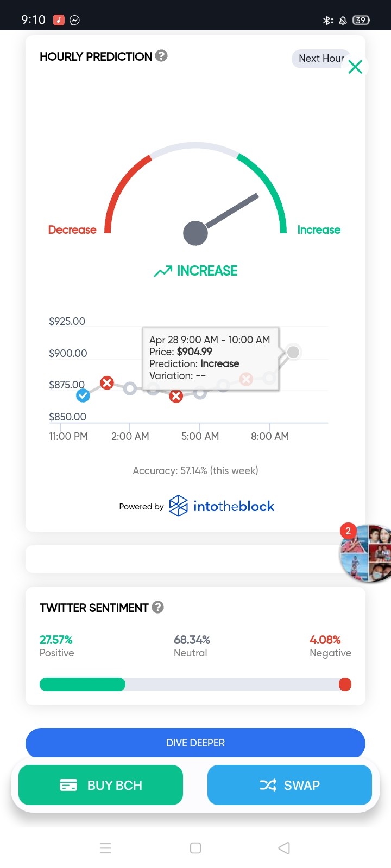Tap the green positive sentiment bar
The height and width of the screenshot is (868, 391).
tap(83, 684)
